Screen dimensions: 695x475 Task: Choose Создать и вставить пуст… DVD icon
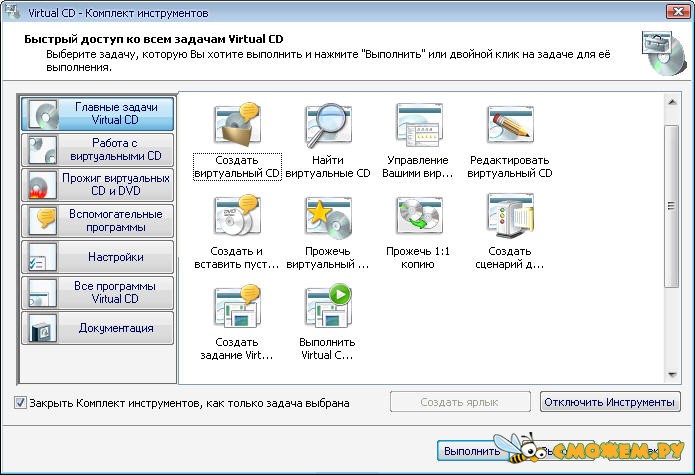pyautogui.click(x=237, y=216)
